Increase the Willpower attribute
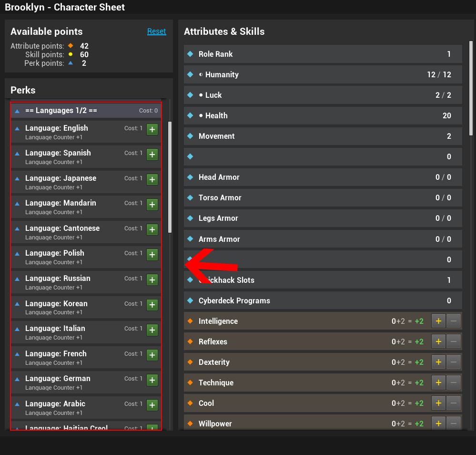476x455 pixels. 438,424
